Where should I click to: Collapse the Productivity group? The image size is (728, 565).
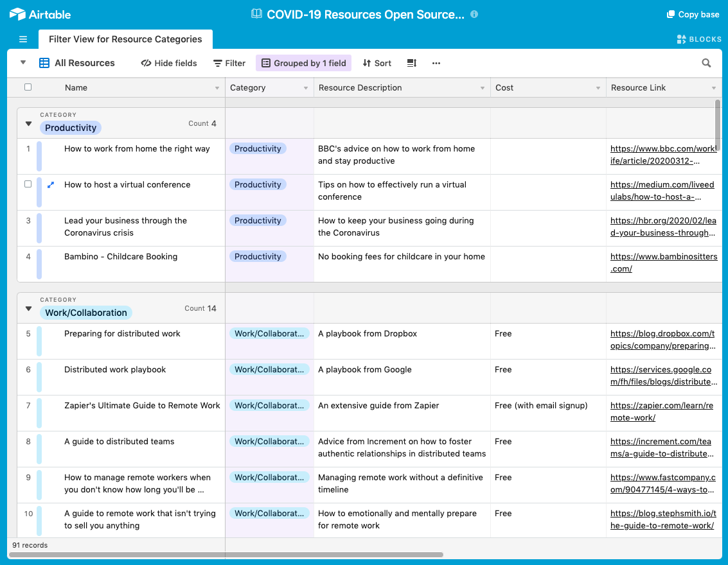(29, 124)
